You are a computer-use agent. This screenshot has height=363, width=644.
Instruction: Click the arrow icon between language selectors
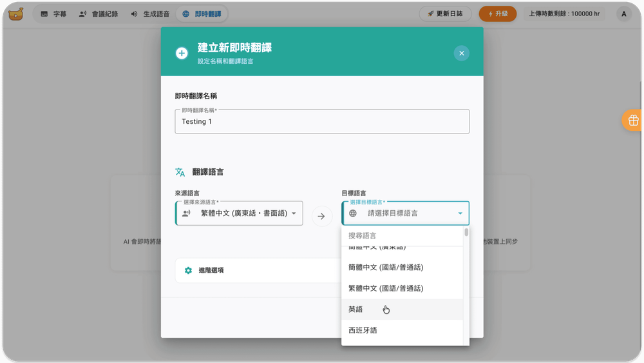[x=322, y=216]
